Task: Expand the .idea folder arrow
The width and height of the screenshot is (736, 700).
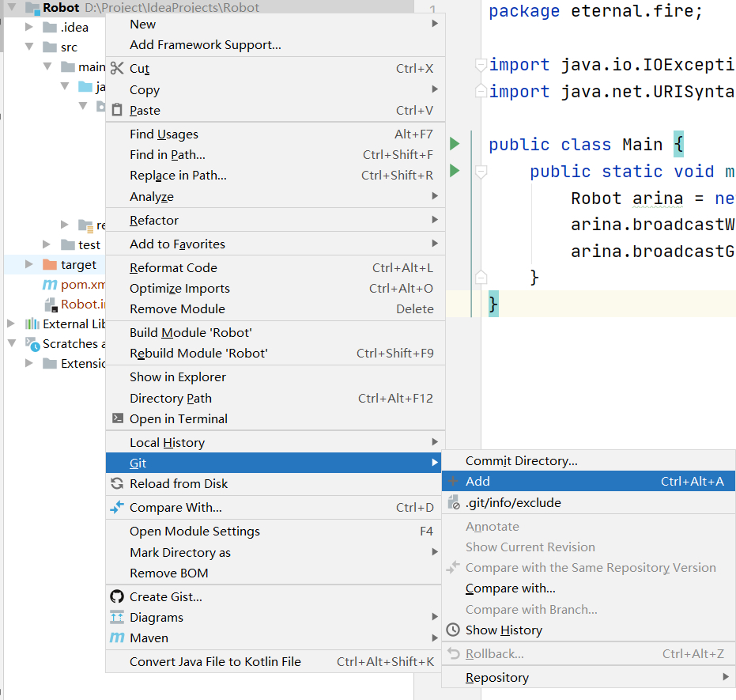Action: pyautogui.click(x=29, y=27)
